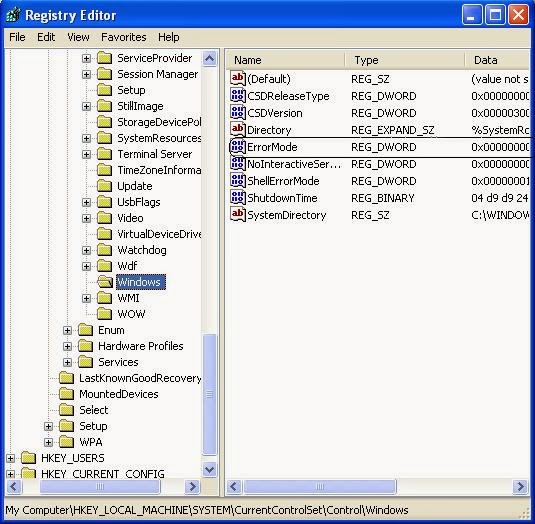Click the Video folder icon

coord(104,218)
